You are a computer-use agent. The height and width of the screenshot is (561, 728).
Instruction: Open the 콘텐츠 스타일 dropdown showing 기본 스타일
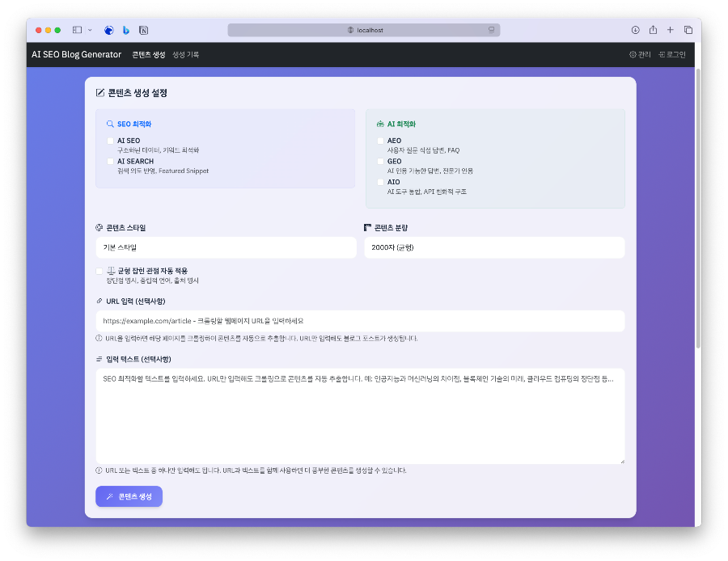(226, 247)
